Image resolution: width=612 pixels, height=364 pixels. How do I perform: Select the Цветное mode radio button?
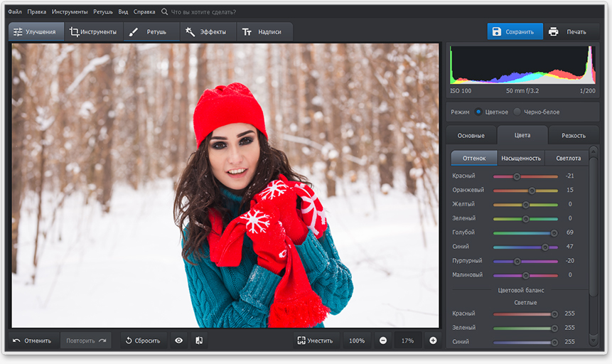(478, 112)
